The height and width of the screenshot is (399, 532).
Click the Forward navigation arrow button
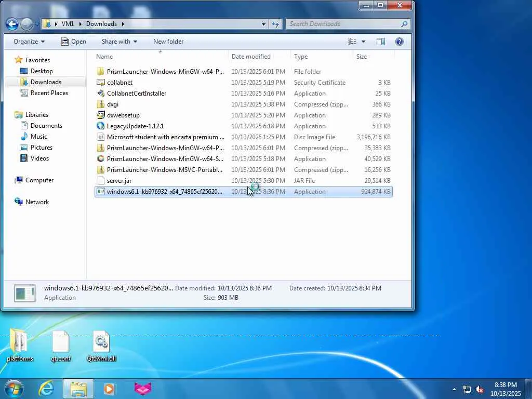(x=26, y=24)
